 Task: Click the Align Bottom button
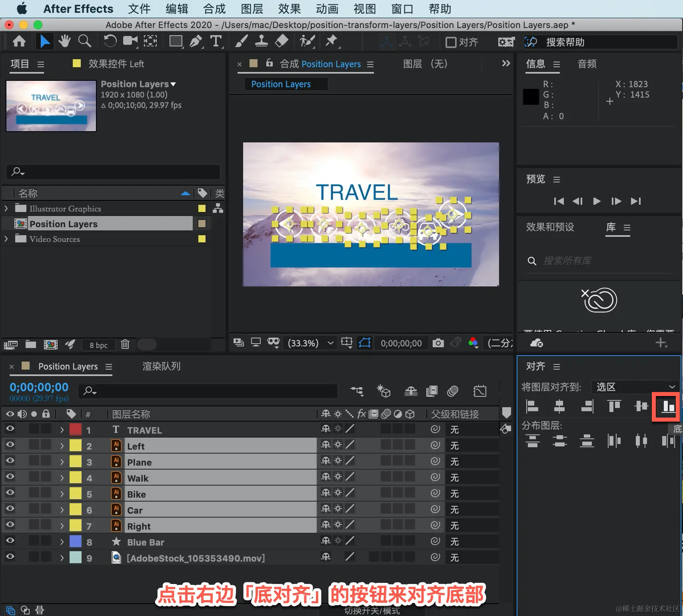tap(667, 407)
